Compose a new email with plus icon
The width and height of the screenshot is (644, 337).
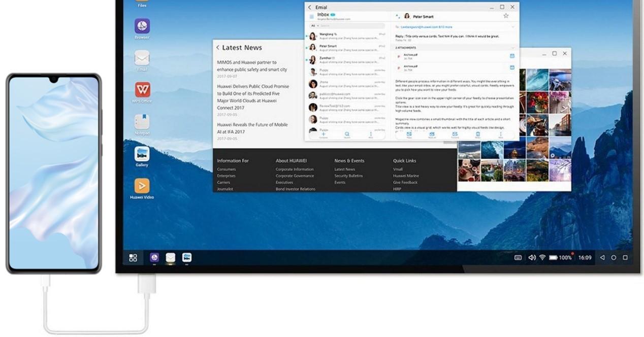coord(324,135)
